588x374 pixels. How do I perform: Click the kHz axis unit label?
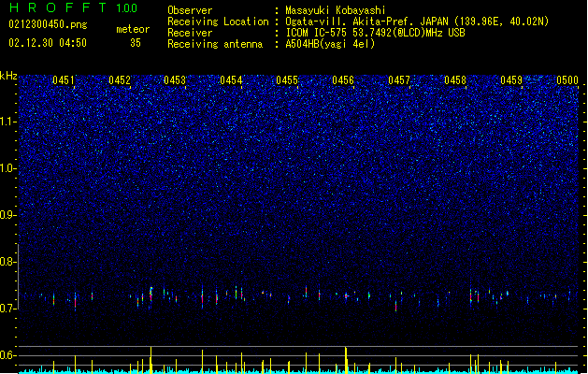8,76
